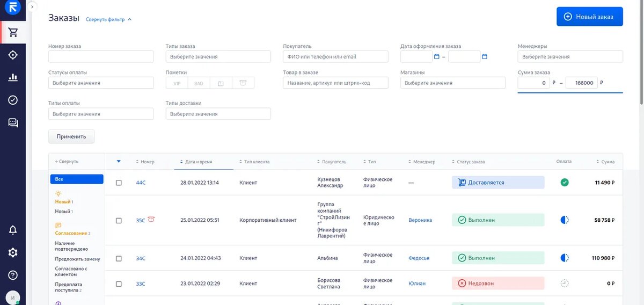Screen dimensions: 644x305
Task: Open manager Федосья link
Action: click(419, 258)
